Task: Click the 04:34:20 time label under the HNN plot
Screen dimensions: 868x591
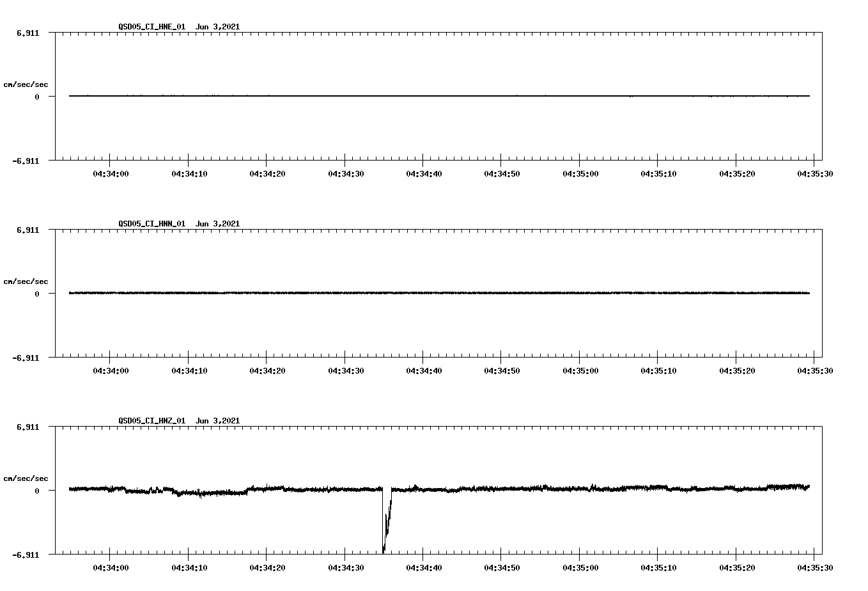Action: coord(267,370)
